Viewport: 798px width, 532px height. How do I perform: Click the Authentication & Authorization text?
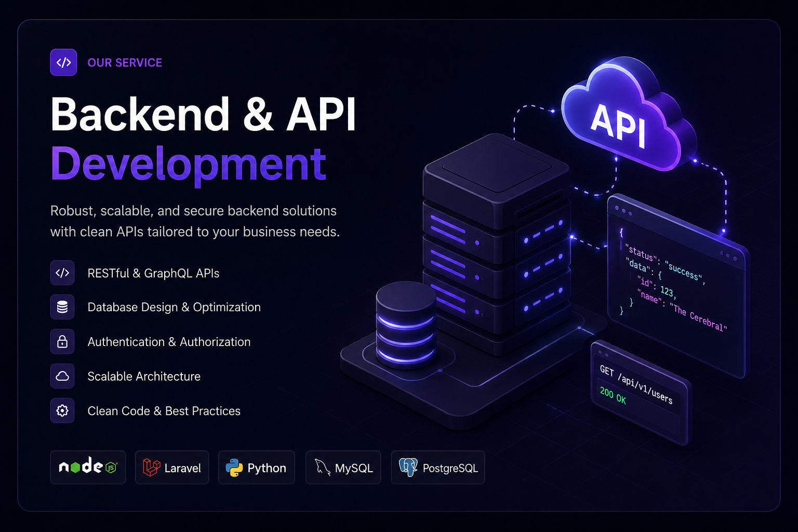click(x=169, y=342)
